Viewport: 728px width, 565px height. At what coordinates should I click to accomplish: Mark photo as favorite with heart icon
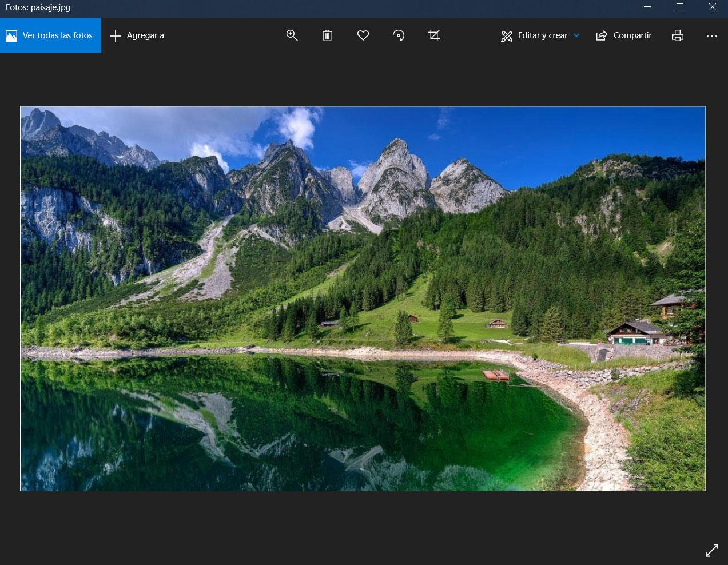[363, 35]
